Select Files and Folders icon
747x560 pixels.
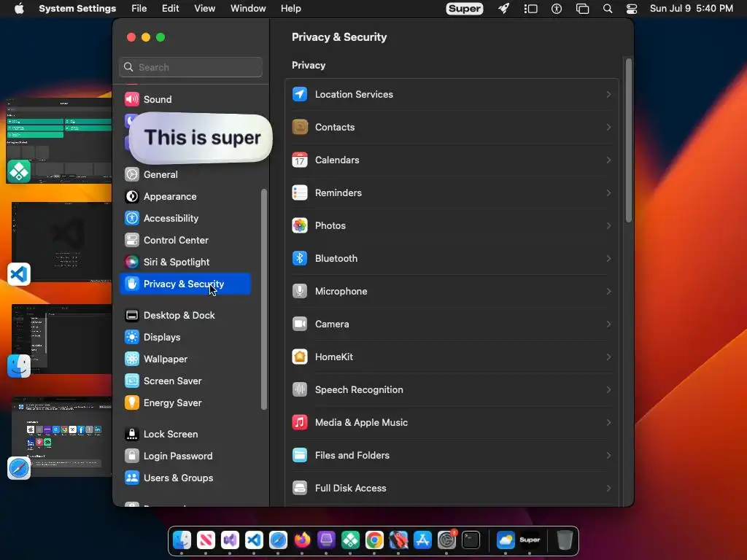[300, 455]
